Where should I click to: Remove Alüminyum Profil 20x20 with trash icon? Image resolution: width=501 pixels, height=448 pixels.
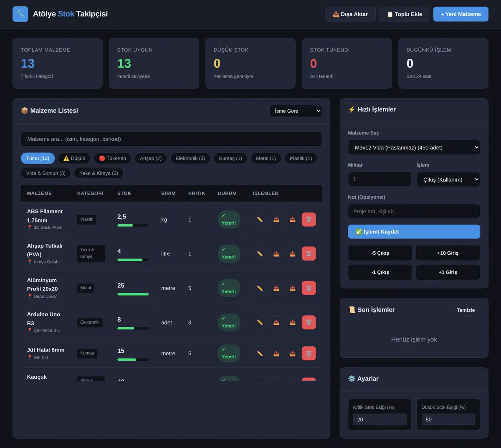pos(309,288)
